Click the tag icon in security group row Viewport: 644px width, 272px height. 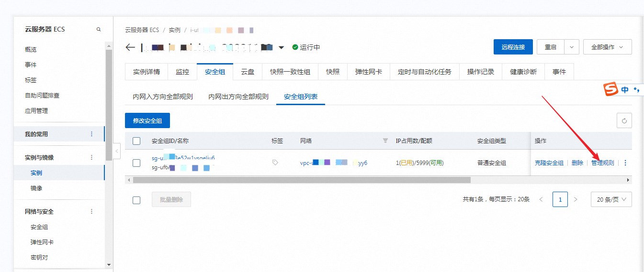point(275,163)
